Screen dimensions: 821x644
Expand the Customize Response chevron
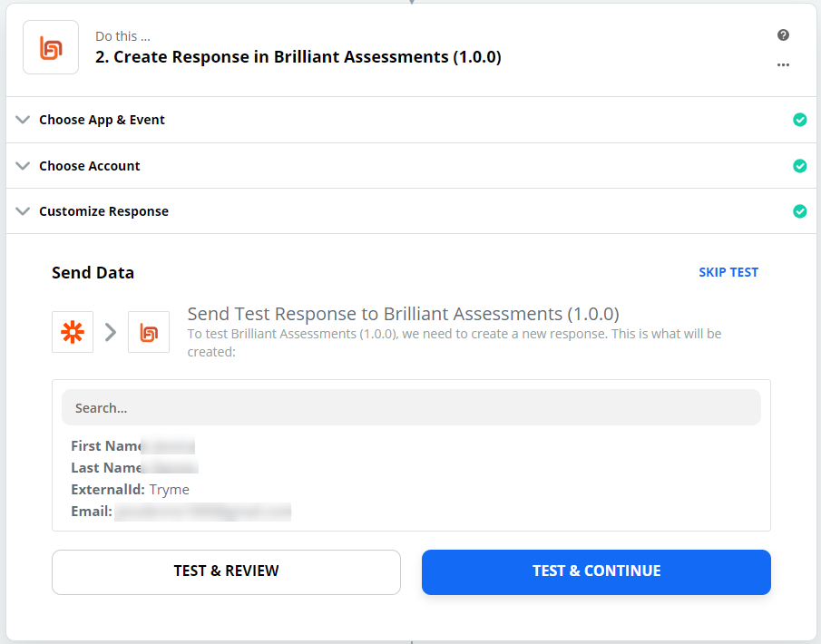23,211
